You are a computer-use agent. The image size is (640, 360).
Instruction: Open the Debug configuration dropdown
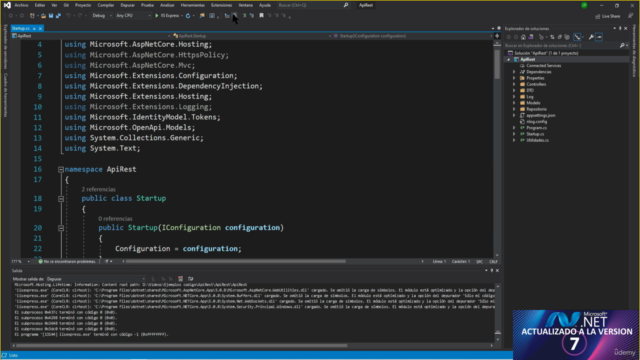pos(101,16)
